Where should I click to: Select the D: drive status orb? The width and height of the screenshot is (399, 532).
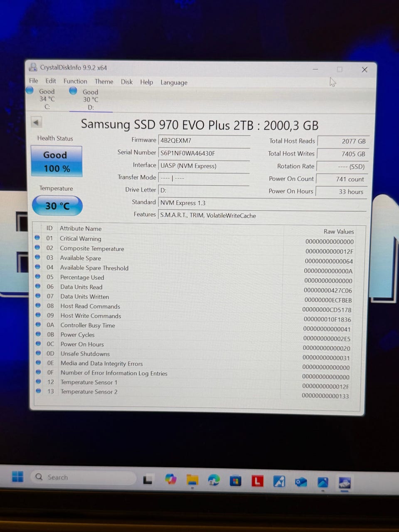73,91
